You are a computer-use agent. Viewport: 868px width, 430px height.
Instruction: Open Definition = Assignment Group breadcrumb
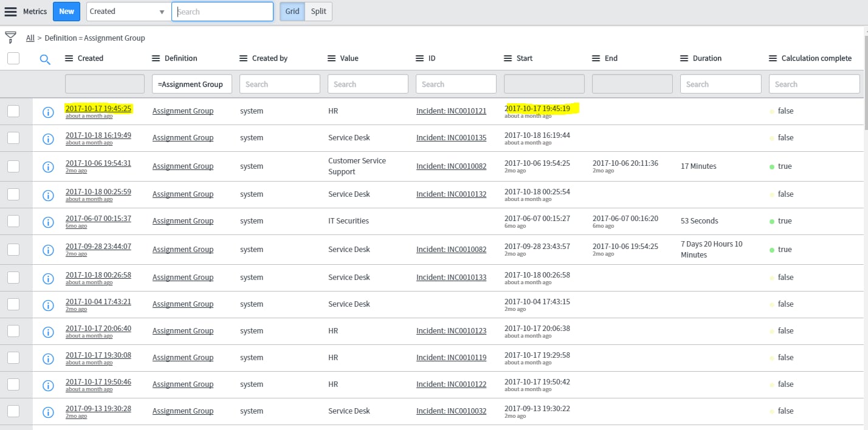tap(95, 38)
